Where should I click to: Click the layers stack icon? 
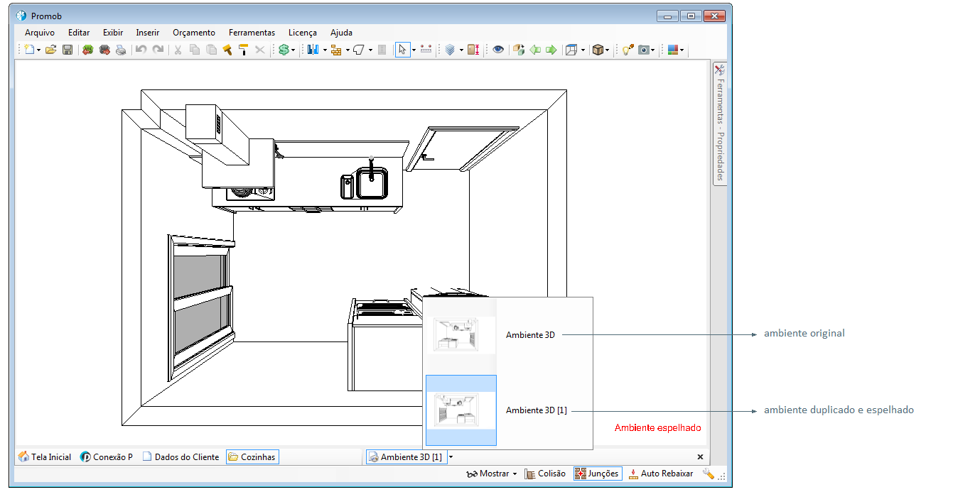[x=450, y=50]
